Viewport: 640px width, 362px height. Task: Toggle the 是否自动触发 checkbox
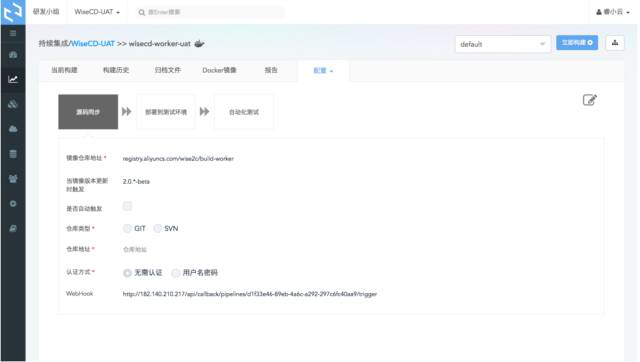[x=127, y=206]
